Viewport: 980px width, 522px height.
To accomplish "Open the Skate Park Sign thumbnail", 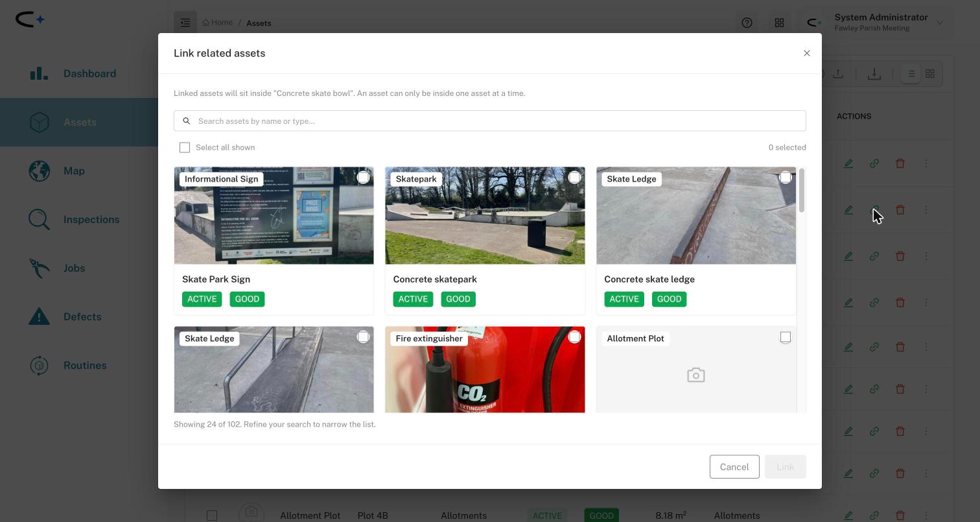I will (274, 216).
